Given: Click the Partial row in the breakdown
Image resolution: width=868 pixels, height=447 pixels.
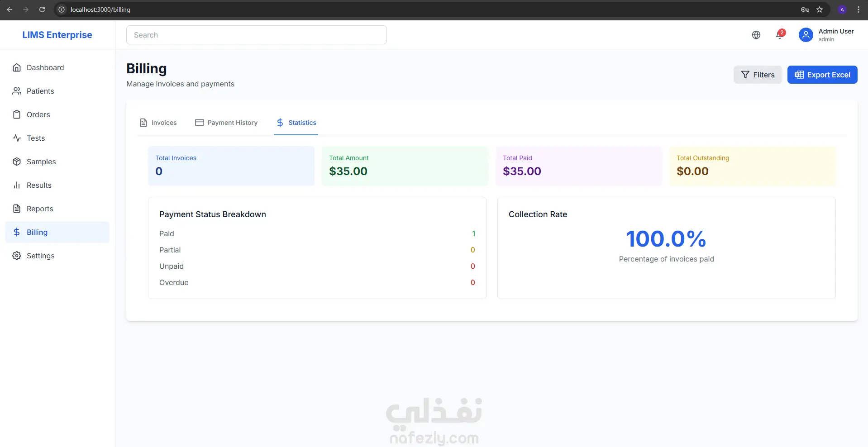Looking at the screenshot, I should point(317,250).
